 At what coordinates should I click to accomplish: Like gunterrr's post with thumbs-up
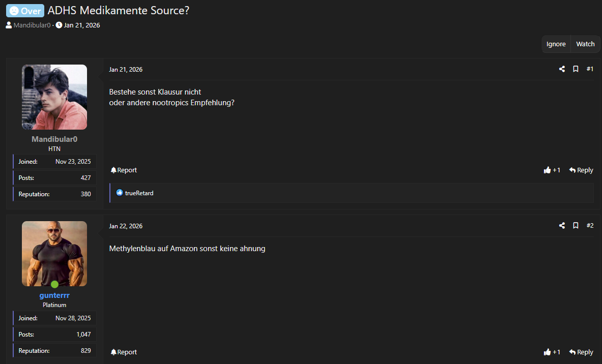coord(552,352)
